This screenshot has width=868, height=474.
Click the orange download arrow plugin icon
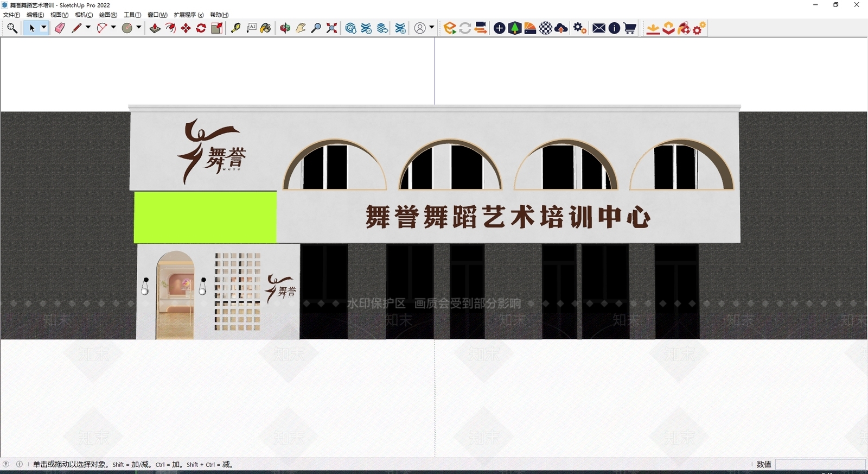pyautogui.click(x=653, y=28)
